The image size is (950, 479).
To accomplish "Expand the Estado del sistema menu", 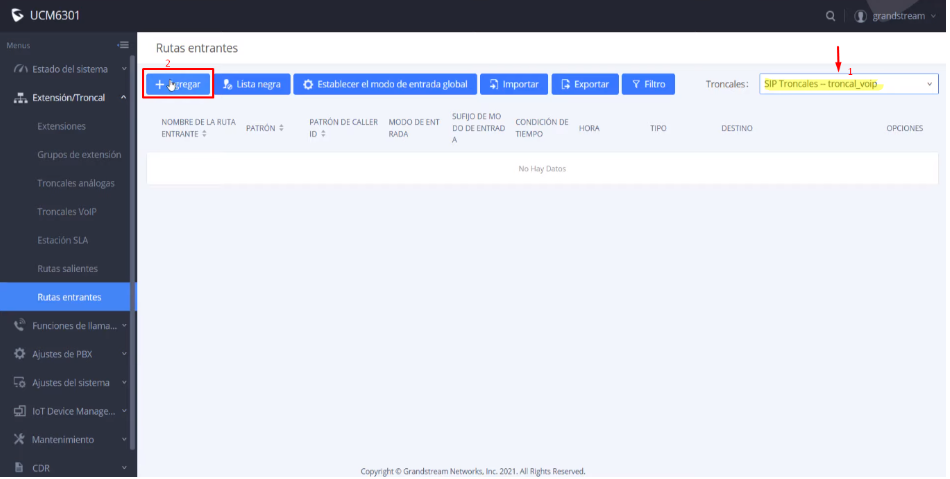I will [124, 69].
